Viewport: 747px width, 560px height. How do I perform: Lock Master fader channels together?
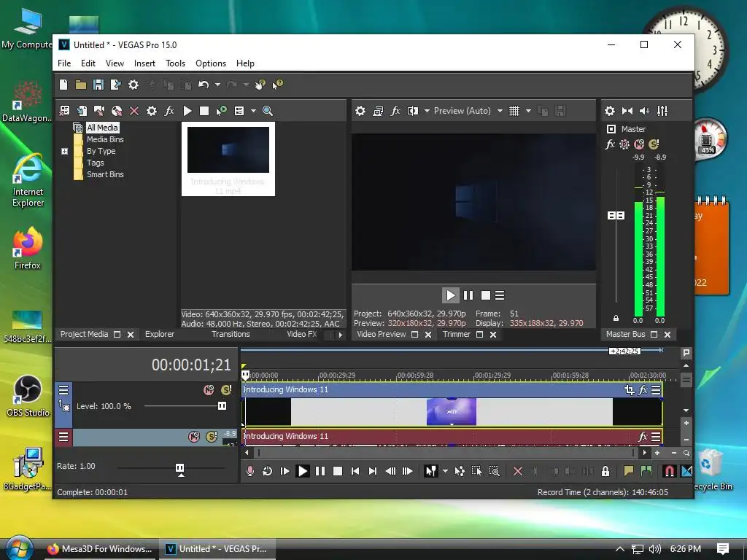click(x=616, y=318)
